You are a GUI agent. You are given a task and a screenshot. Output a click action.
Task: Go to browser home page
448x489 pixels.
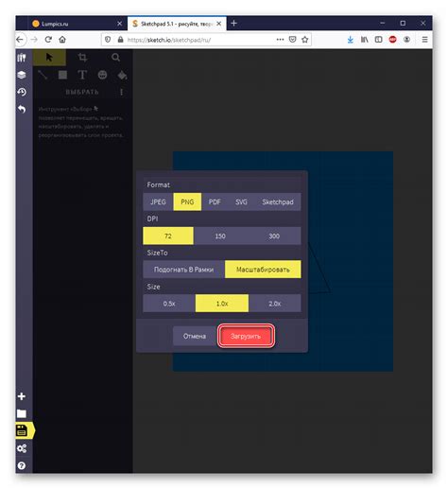click(62, 40)
